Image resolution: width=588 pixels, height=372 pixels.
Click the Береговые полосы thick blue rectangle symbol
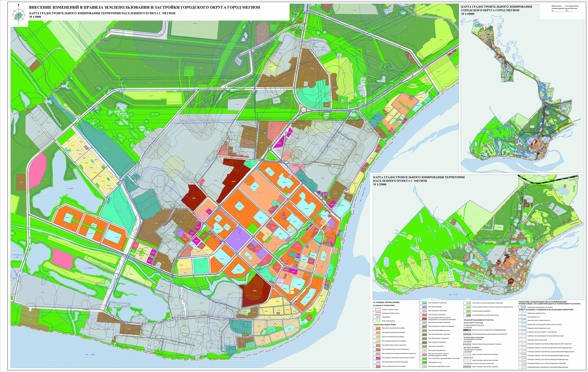(524, 321)
